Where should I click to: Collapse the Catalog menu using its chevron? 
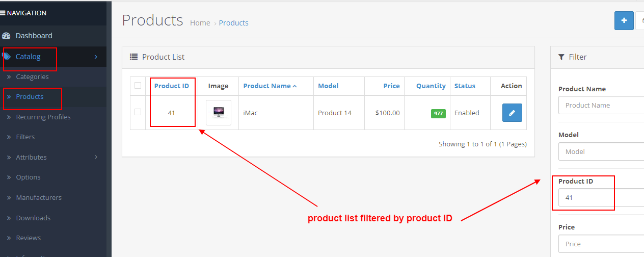96,57
